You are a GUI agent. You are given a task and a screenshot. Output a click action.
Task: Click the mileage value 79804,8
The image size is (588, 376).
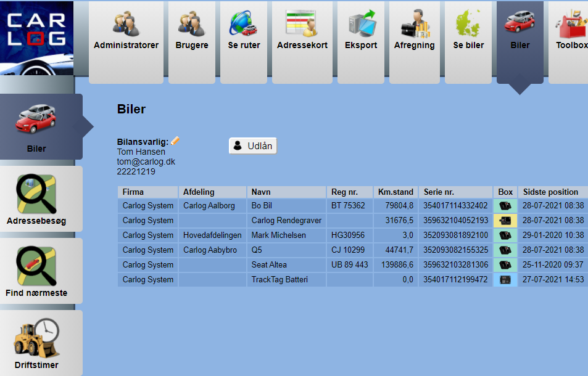click(399, 206)
